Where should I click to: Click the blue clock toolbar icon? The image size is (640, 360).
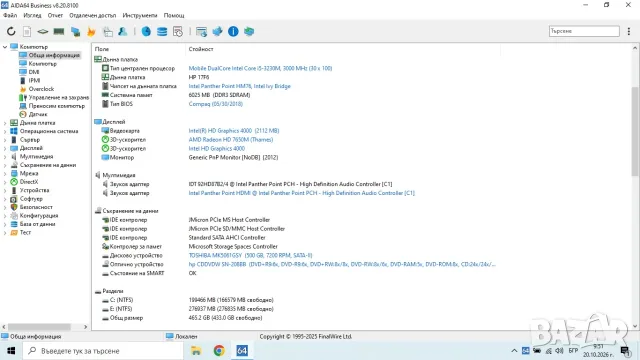[x=146, y=31]
